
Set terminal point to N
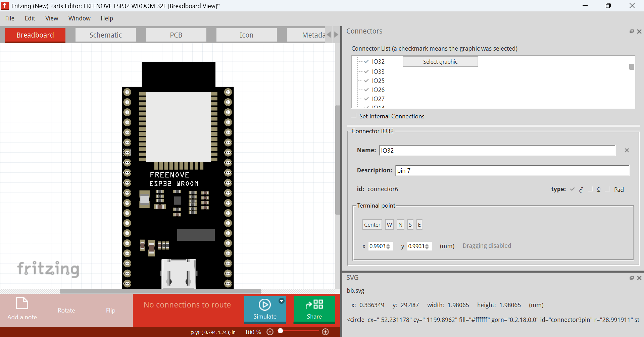point(400,225)
